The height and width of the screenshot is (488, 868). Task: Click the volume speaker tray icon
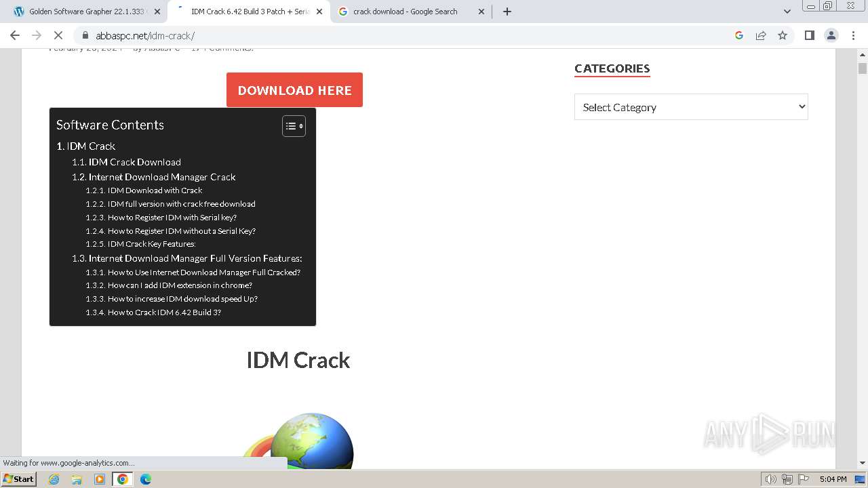771,479
